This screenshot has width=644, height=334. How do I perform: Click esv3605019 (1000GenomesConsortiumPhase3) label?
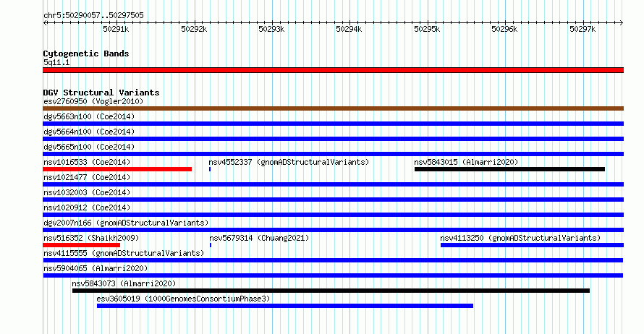(184, 299)
